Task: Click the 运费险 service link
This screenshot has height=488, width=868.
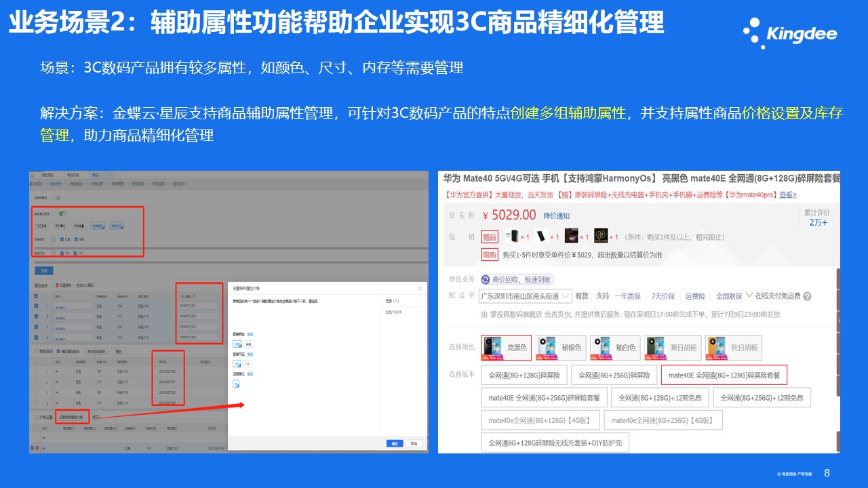Action: pos(695,296)
